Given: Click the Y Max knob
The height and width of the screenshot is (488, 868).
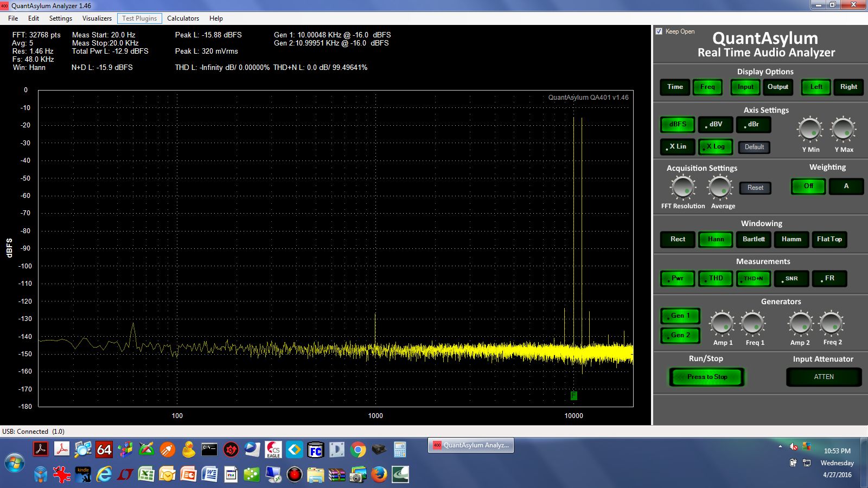Looking at the screenshot, I should coord(843,130).
